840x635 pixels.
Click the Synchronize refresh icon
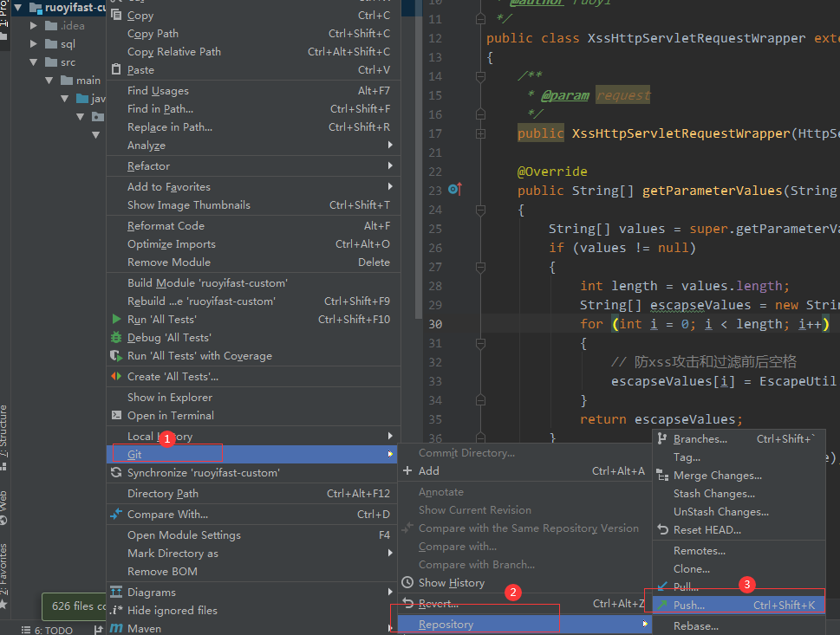[115, 473]
